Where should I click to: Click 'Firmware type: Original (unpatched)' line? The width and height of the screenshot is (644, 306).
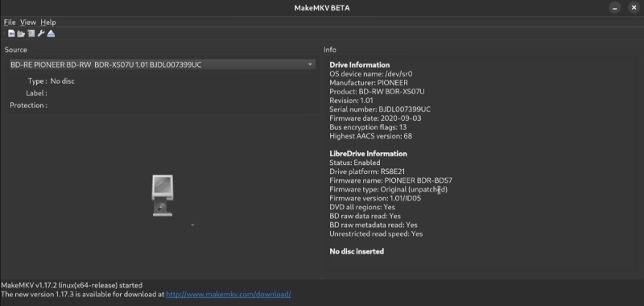[x=389, y=189]
